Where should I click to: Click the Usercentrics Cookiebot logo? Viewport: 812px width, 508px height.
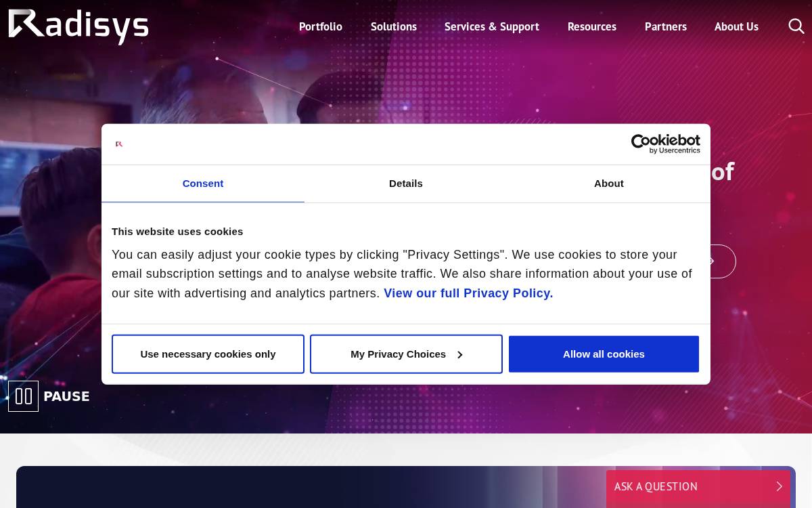tap(665, 144)
